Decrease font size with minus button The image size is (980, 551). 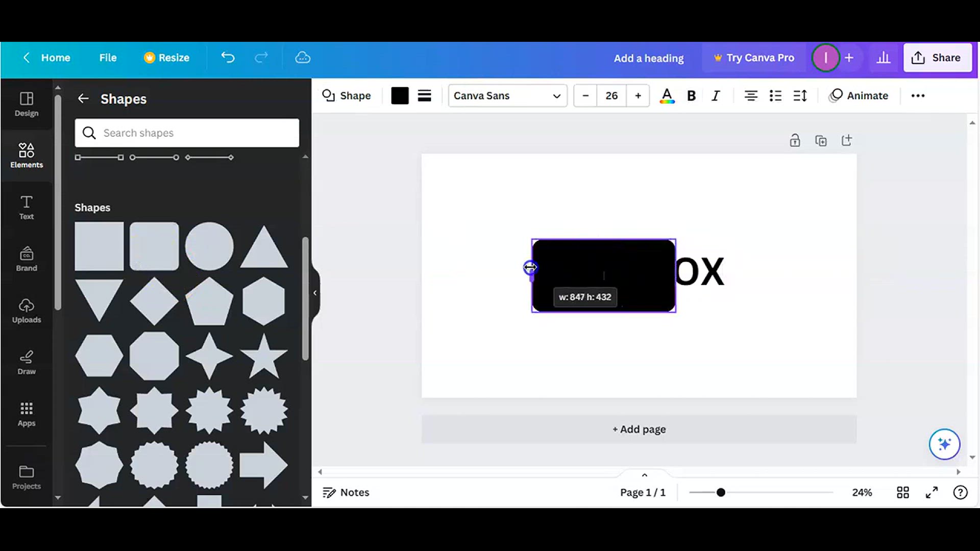click(x=585, y=95)
